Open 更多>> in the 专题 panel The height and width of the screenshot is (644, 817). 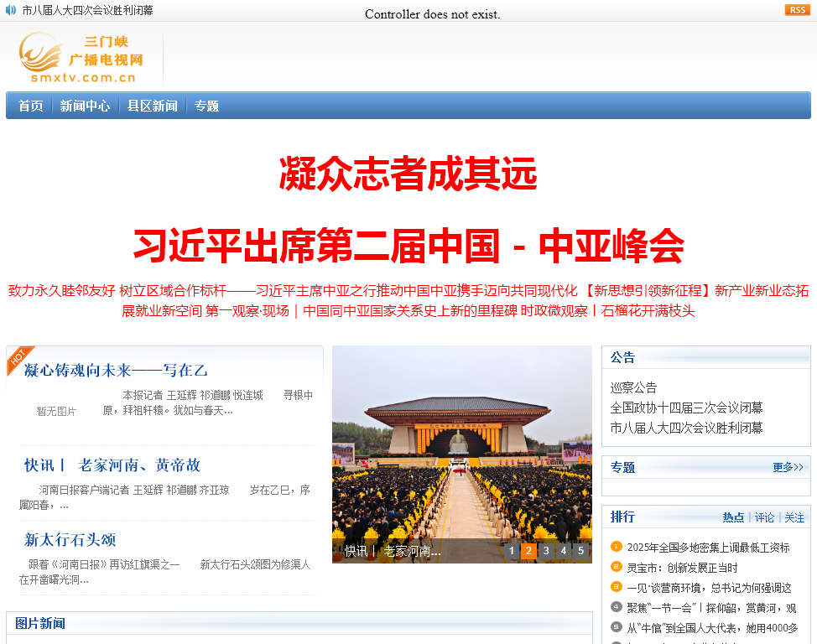tap(786, 467)
